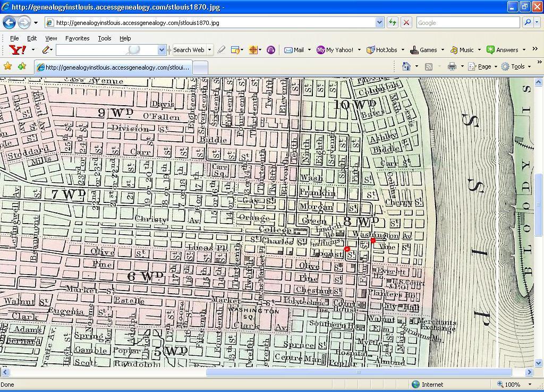Open the Tools menu in menu bar
544x392 pixels.
coord(105,38)
